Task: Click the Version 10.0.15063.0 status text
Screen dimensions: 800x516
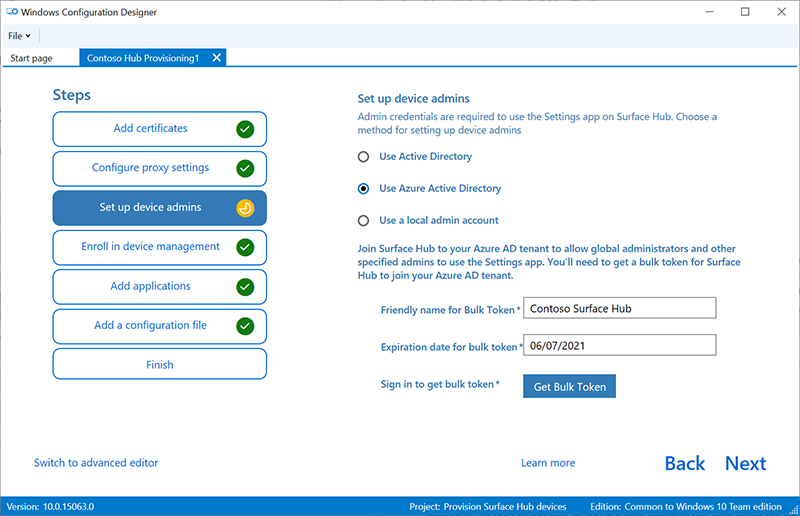Action: (50, 507)
